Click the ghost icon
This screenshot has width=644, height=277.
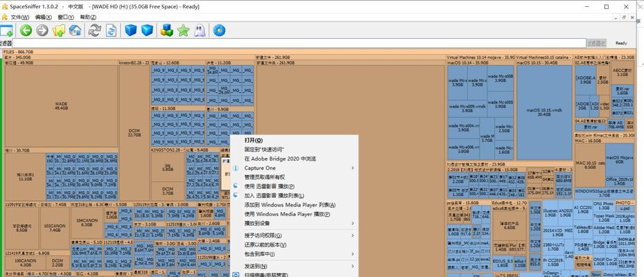tap(199, 30)
